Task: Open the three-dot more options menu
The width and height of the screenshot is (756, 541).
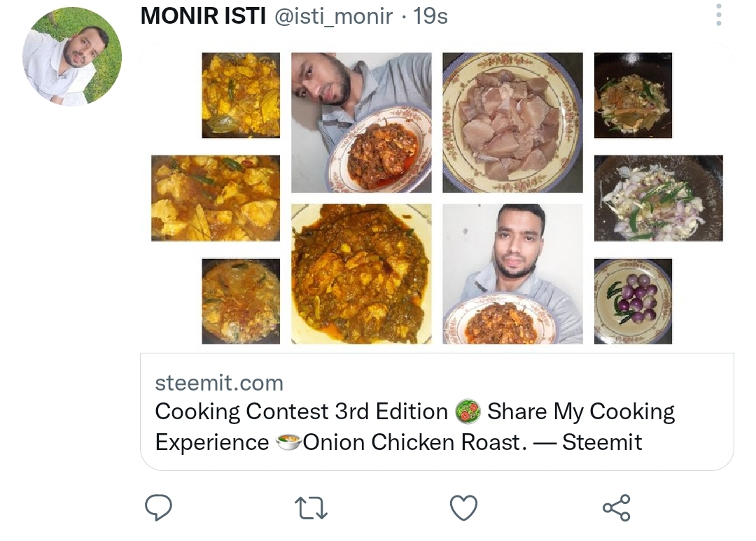Action: click(x=719, y=15)
